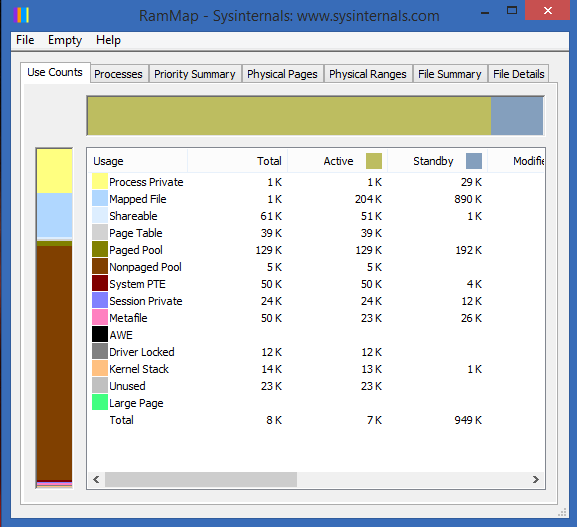Minimize the RamMap window
The height and width of the screenshot is (527, 577).
pos(485,13)
